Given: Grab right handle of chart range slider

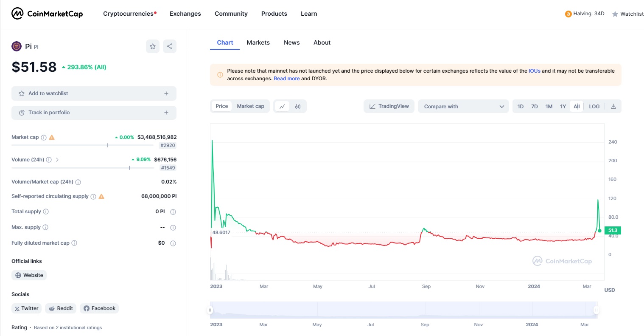Looking at the screenshot, I should click(596, 310).
